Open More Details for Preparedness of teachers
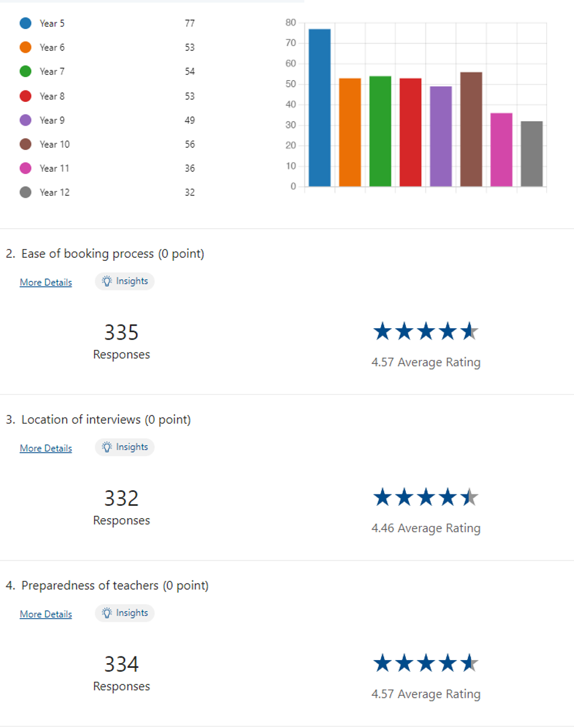Viewport: 574px width, 728px height. click(x=46, y=614)
